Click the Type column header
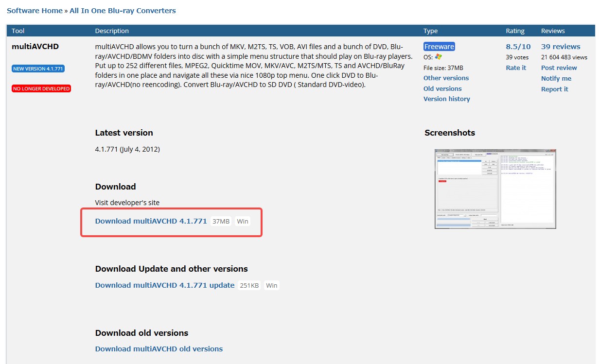The height and width of the screenshot is (364, 599). [431, 31]
